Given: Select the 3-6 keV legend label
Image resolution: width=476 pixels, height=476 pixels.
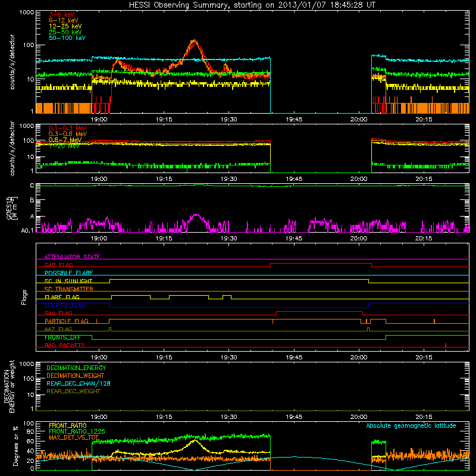Looking at the screenshot, I should click(x=62, y=14).
